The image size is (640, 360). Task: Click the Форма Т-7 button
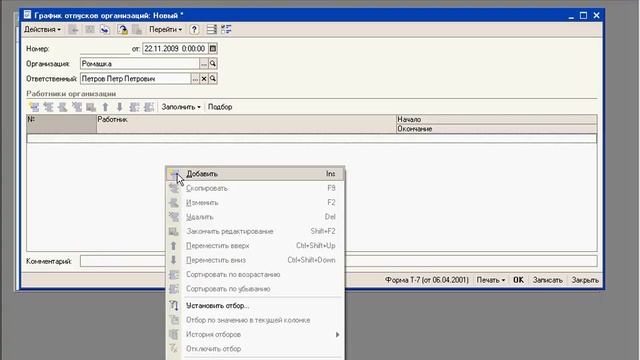(x=427, y=280)
